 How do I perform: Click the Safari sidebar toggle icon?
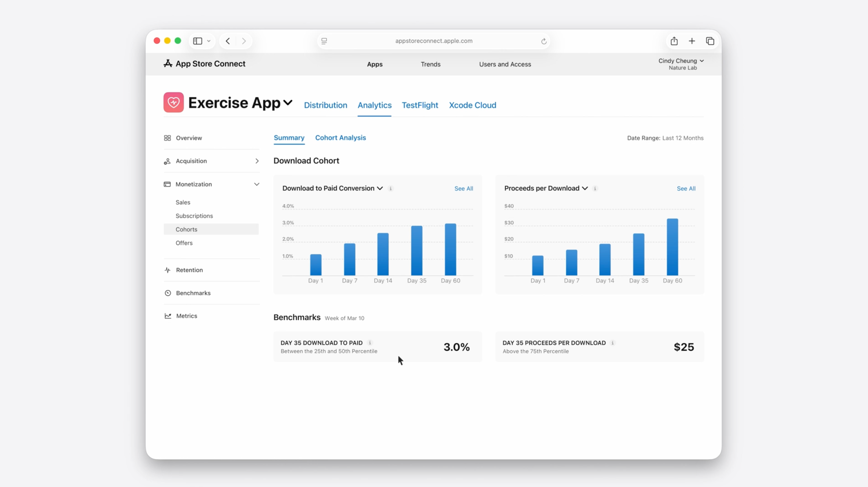click(x=198, y=41)
